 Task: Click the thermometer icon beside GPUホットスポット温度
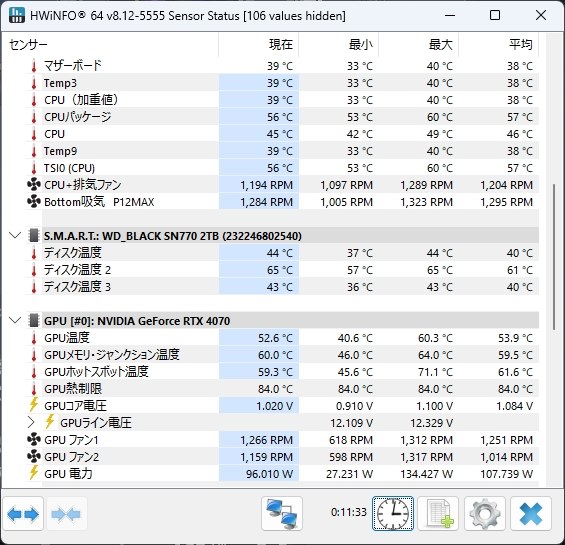[x=34, y=372]
